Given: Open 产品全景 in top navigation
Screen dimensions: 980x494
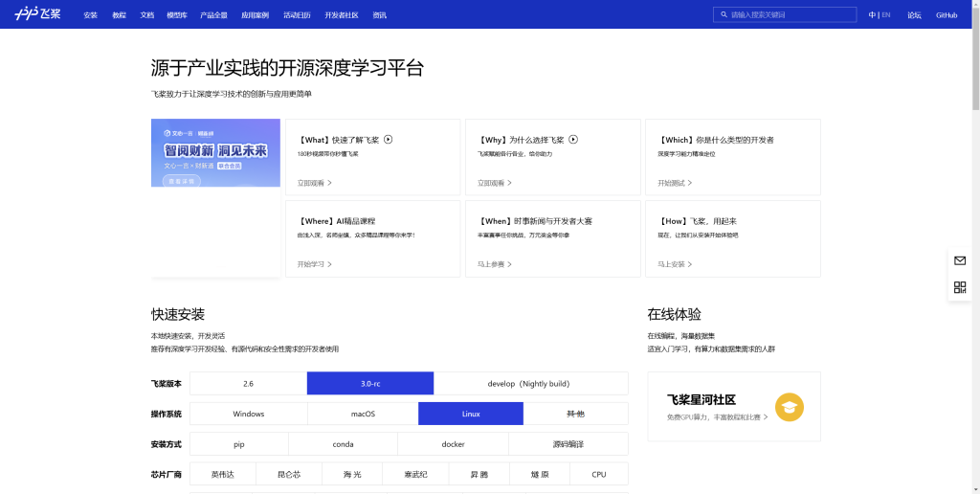Looking at the screenshot, I should (x=213, y=15).
